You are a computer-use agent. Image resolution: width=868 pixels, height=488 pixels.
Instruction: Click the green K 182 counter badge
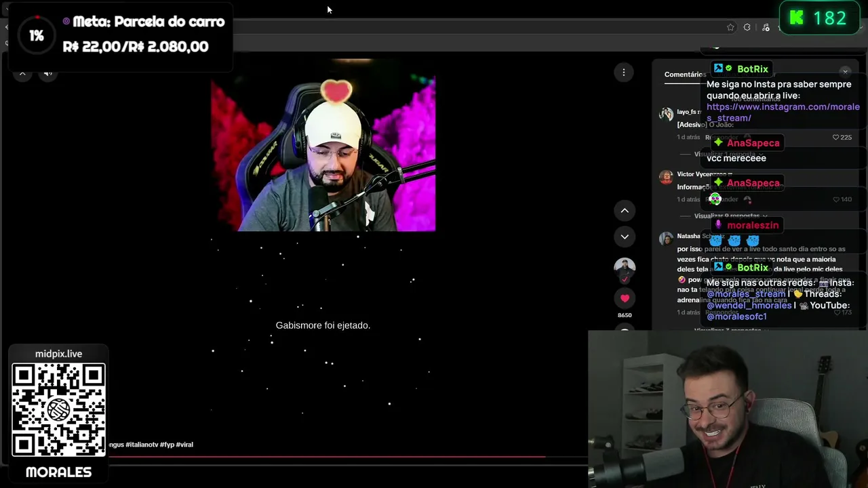(818, 18)
